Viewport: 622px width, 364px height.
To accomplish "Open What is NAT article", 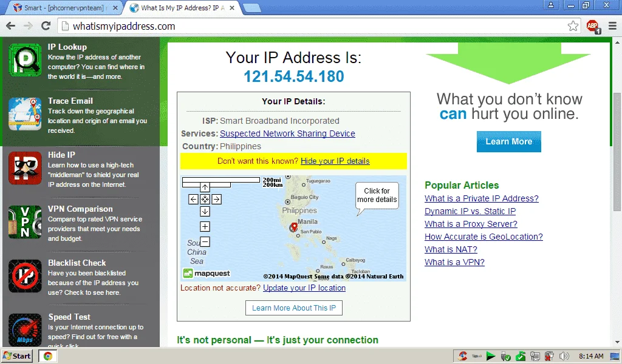I will tap(451, 249).
